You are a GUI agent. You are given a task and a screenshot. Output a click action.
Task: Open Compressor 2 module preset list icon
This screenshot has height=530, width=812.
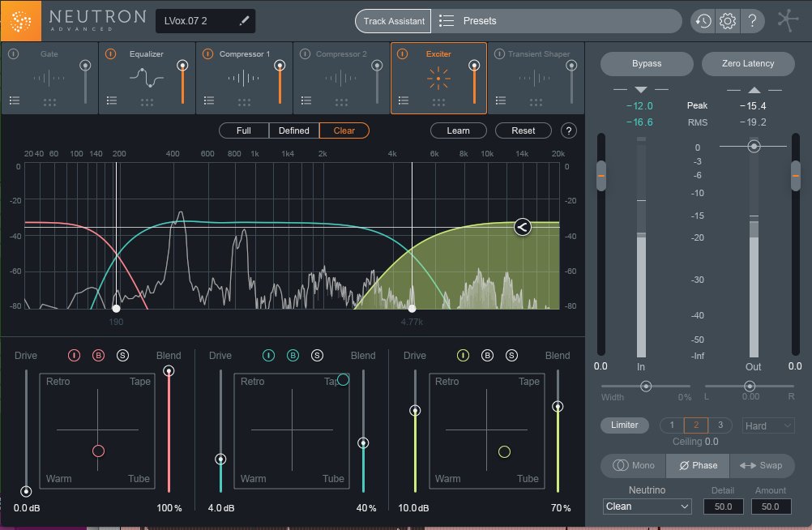click(306, 100)
